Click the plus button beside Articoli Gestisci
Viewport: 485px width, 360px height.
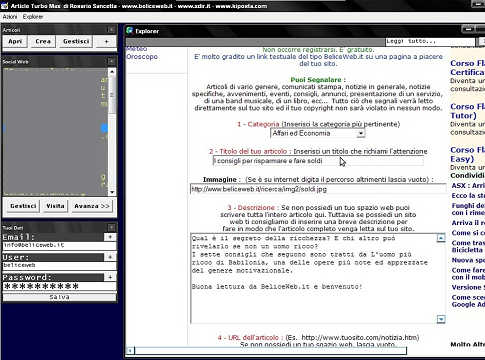tap(106, 41)
